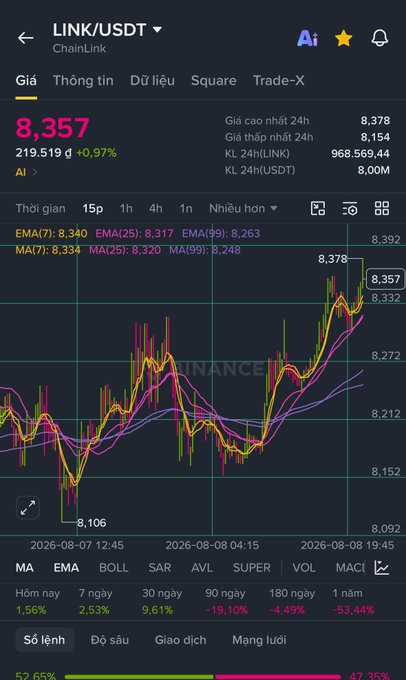Select the 1h timeframe

click(x=126, y=209)
